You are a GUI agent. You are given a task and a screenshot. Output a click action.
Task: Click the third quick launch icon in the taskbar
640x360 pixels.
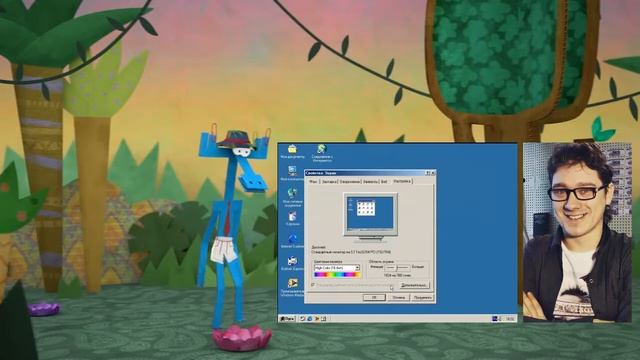click(x=317, y=318)
